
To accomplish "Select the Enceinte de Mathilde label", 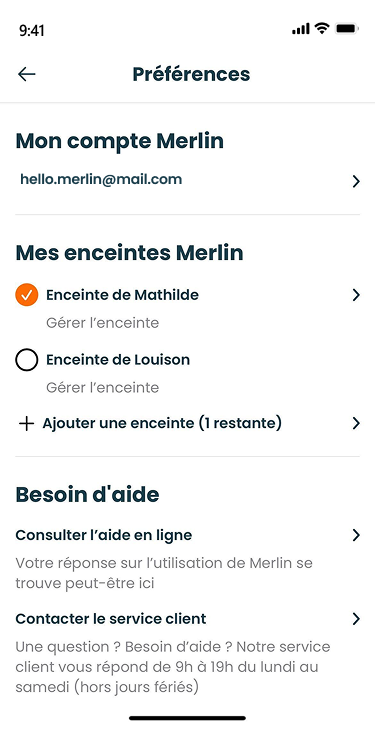I will pos(122,295).
